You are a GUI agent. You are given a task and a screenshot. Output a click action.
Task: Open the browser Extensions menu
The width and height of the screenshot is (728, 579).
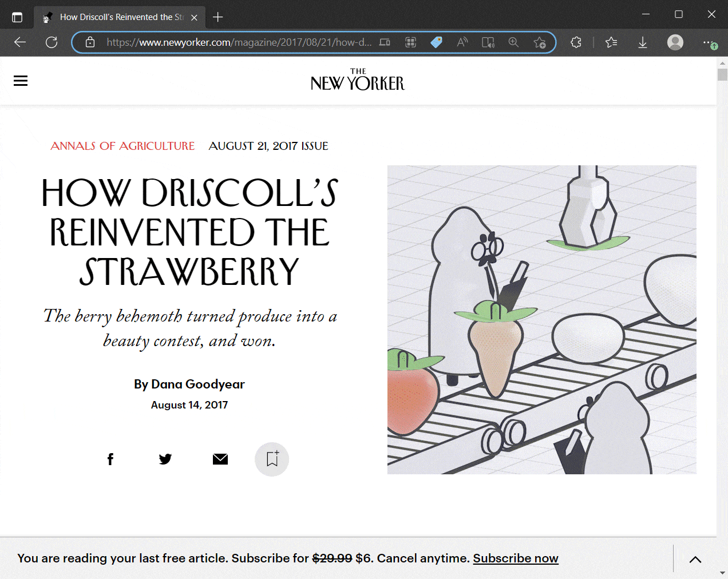coord(576,42)
